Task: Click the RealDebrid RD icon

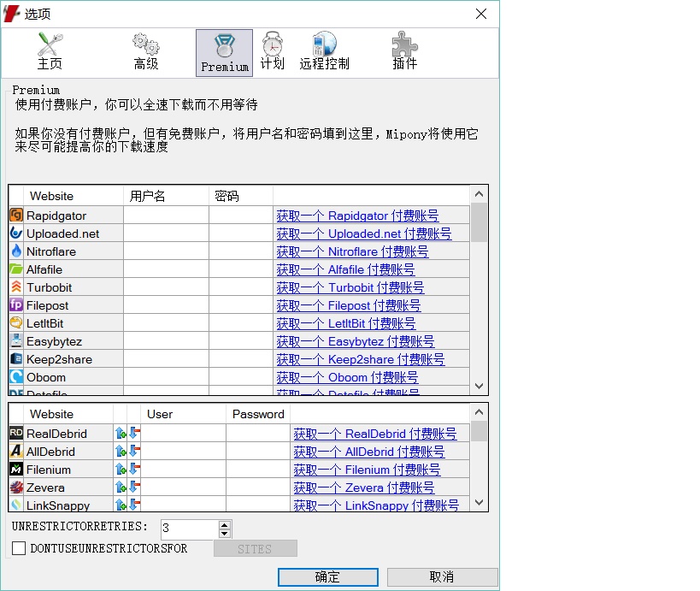Action: click(16, 433)
